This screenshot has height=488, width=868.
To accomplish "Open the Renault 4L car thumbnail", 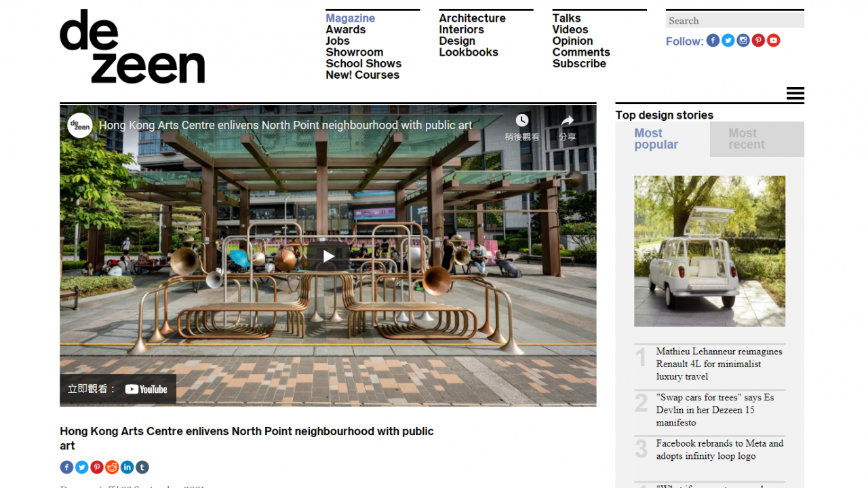I will tap(709, 251).
